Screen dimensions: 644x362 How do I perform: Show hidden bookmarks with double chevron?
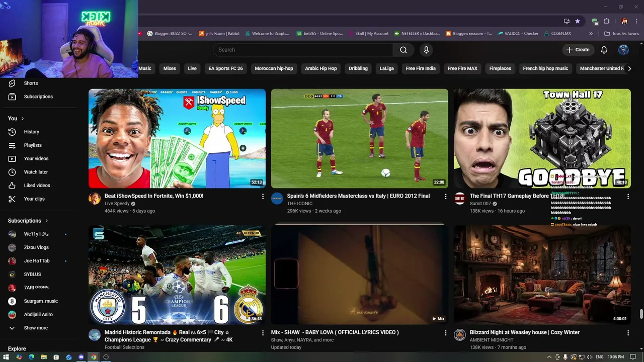(x=591, y=34)
